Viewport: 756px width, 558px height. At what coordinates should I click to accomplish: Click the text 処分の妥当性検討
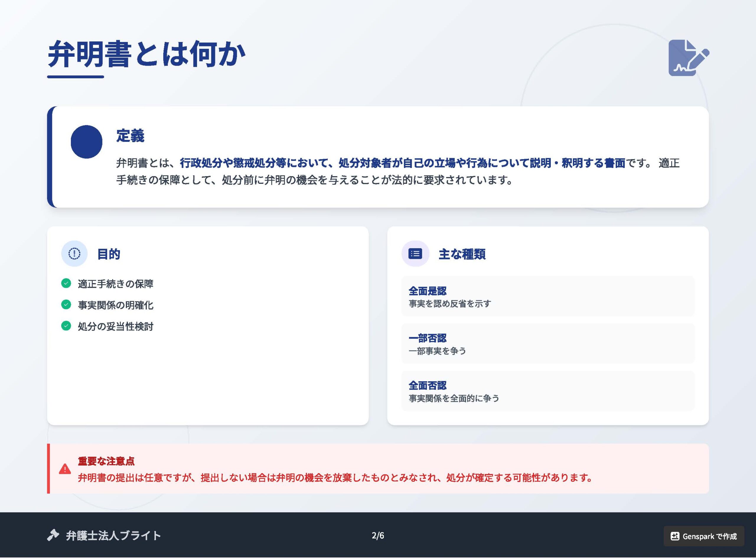(115, 326)
